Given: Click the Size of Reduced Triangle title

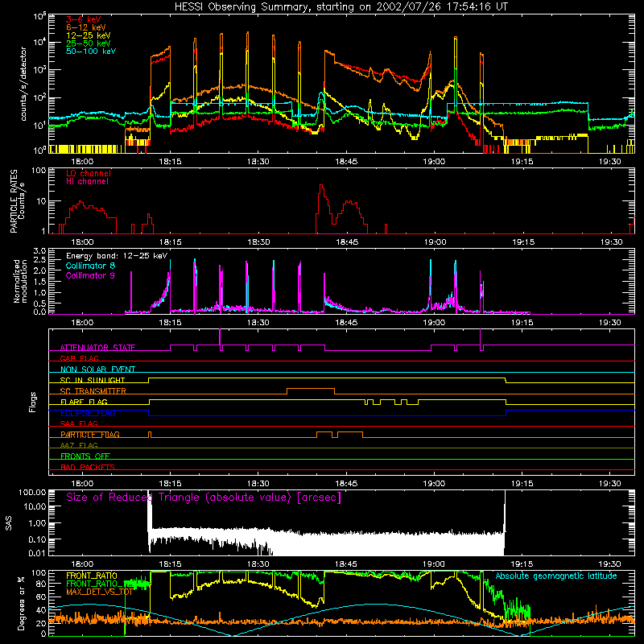Looking at the screenshot, I should click(204, 497).
